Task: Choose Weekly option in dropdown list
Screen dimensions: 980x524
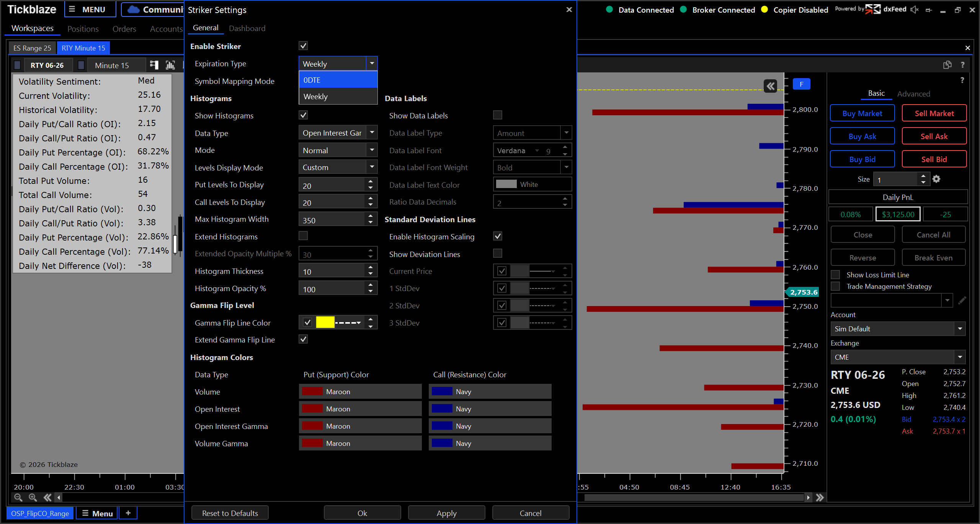Action: point(338,97)
